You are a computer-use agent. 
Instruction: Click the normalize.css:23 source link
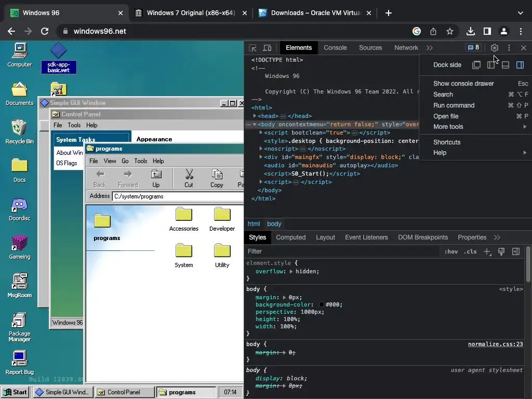pyautogui.click(x=495, y=344)
